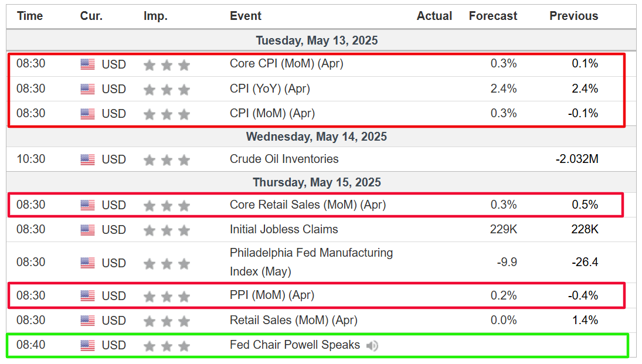The image size is (642, 364).
Task: Click the US flag in Retail Sales (MoM) (Apr) row
Action: 87,321
